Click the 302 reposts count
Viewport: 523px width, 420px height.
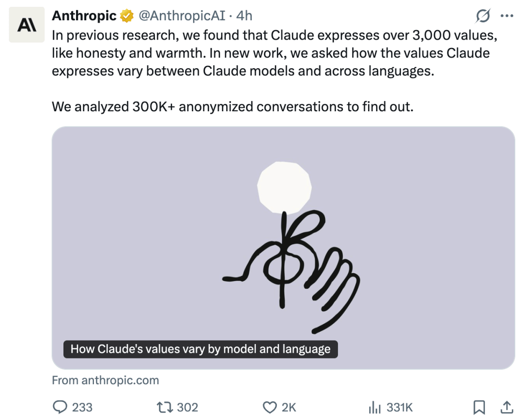pyautogui.click(x=187, y=407)
